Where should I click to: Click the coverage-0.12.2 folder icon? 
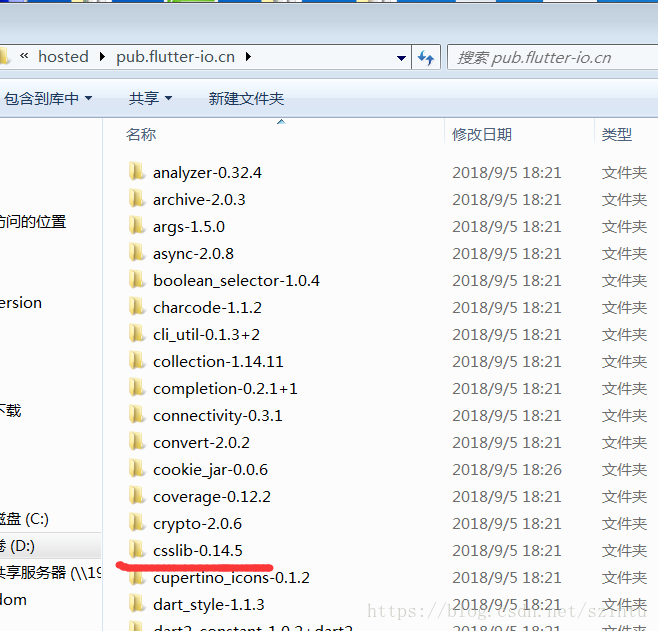137,496
